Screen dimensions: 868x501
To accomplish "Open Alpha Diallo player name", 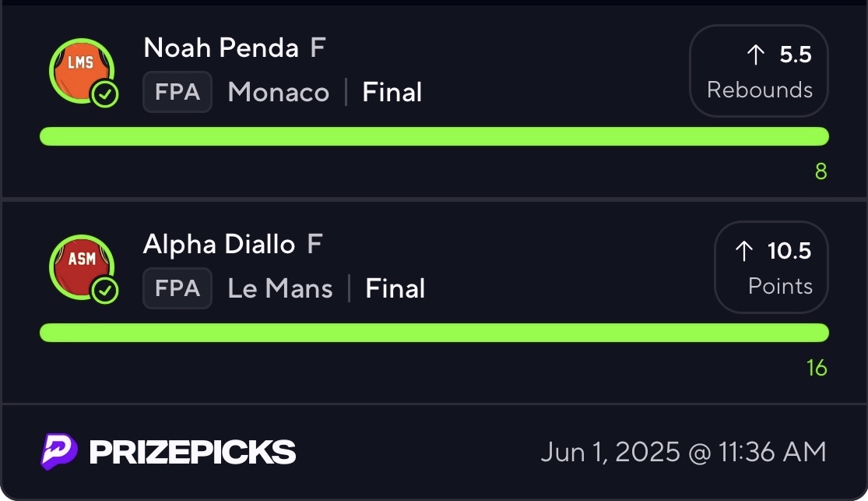I will (x=219, y=245).
